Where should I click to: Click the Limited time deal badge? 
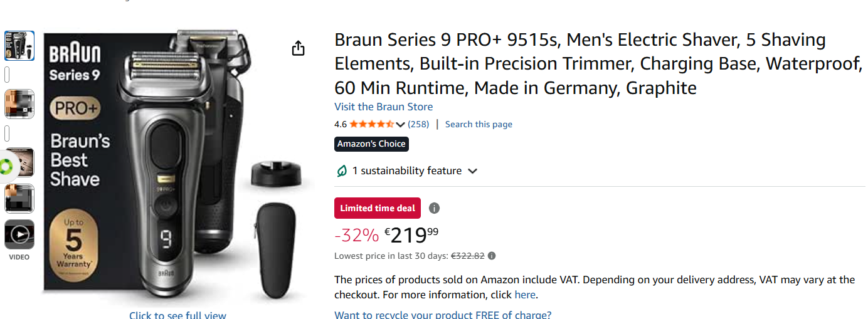[x=378, y=208]
